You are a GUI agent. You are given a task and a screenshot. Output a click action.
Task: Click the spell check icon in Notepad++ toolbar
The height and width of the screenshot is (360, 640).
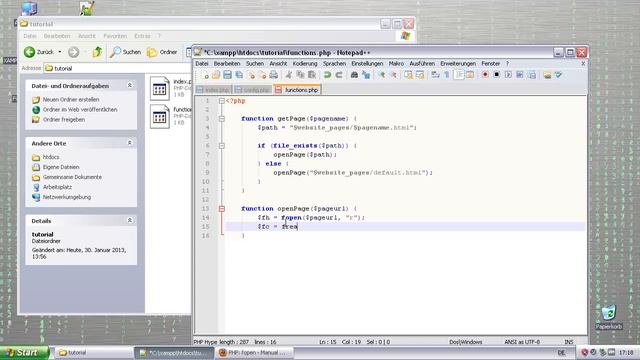tap(558, 75)
